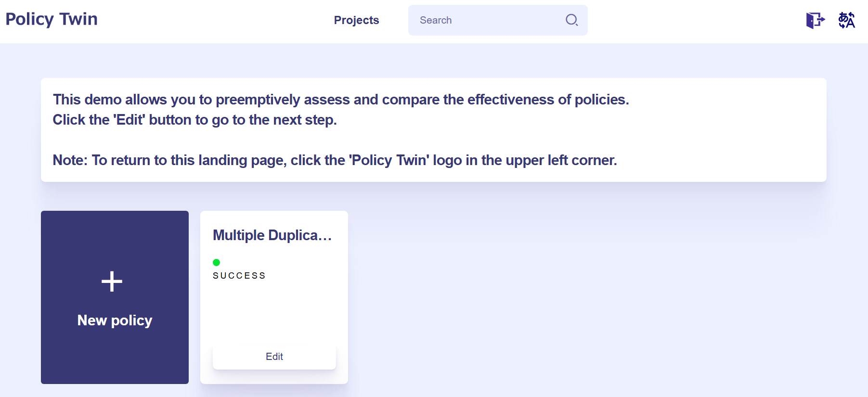Viewport: 868px width, 397px height.
Task: Click empty header space left of Projects
Action: click(x=217, y=20)
